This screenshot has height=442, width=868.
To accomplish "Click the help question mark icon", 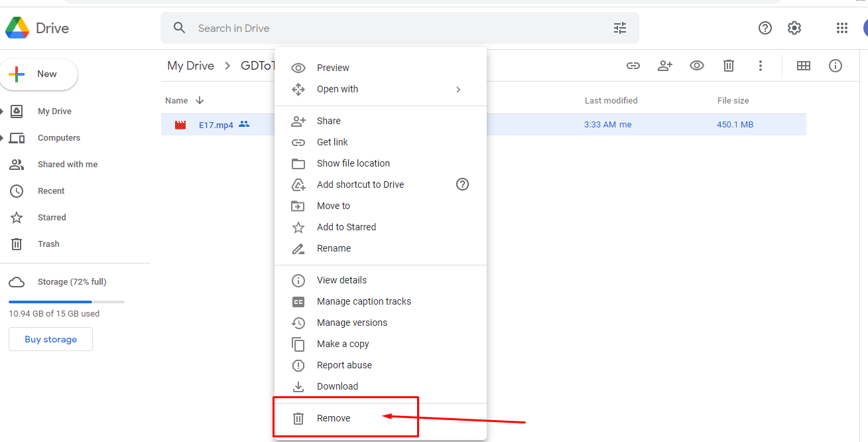I will 765,28.
